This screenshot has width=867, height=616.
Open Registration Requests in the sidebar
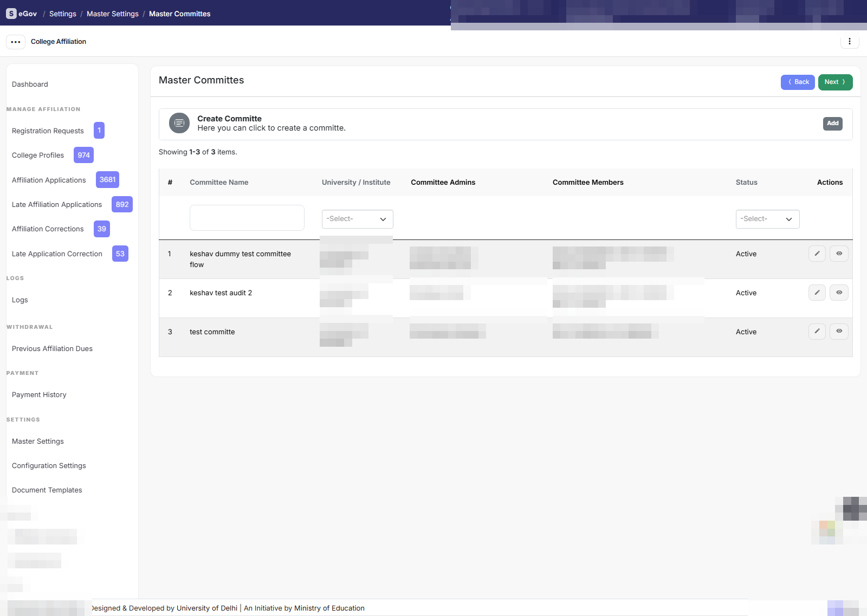(48, 131)
